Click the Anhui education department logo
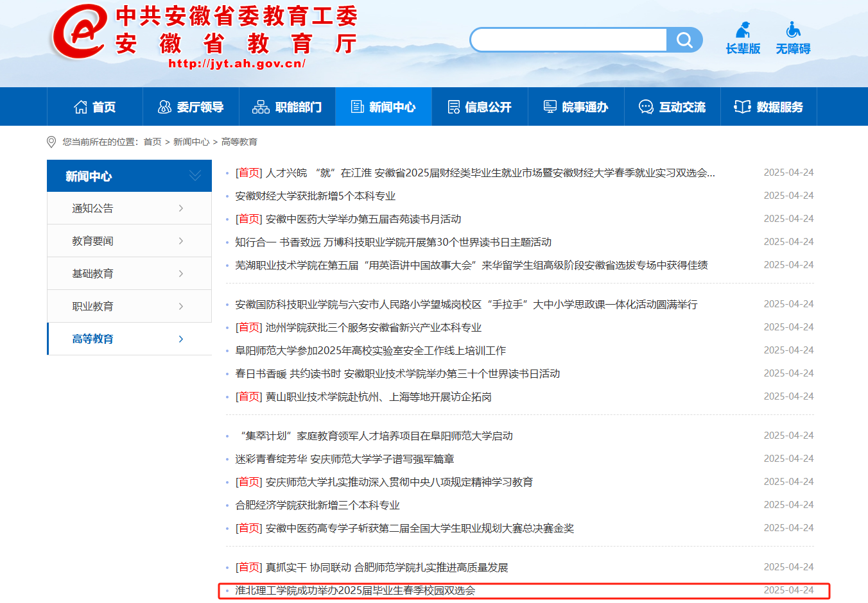Image resolution: width=868 pixels, height=603 pixels. 79,32
